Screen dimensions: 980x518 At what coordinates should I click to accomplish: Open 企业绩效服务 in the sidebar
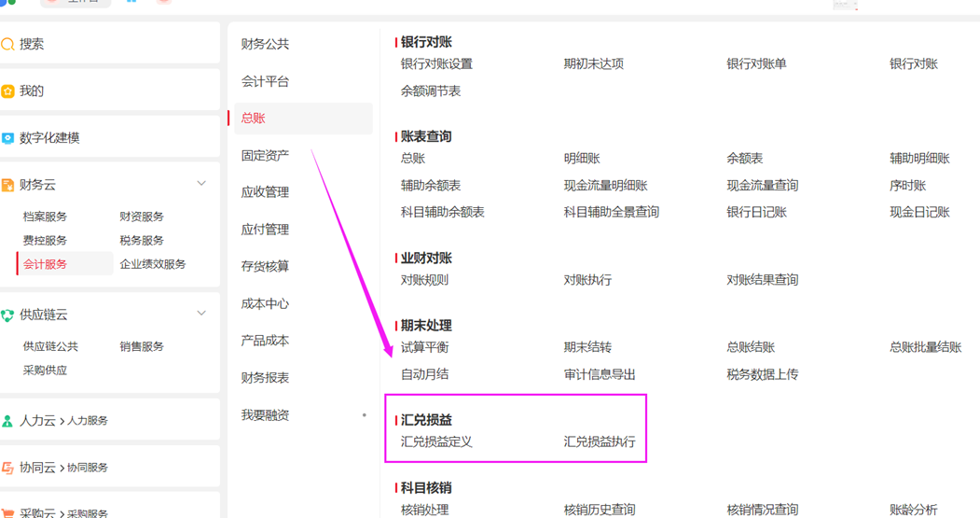click(153, 264)
